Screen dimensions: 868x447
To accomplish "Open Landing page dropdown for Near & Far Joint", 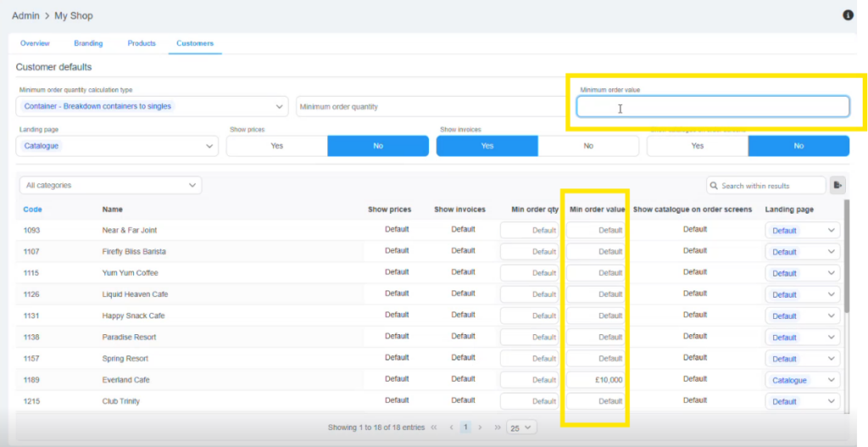I will tap(803, 231).
